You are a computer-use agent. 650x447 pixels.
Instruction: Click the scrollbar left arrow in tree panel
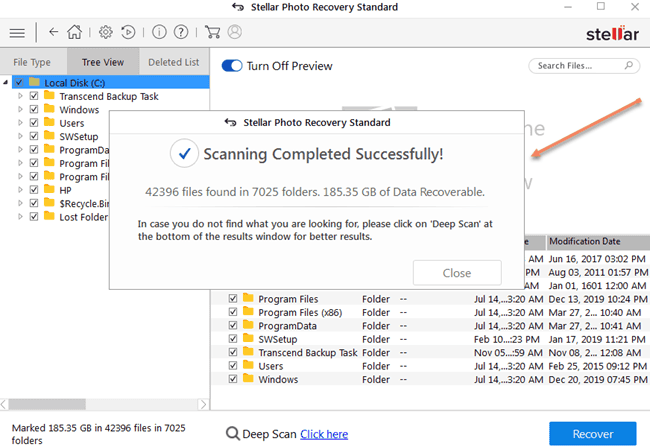[x=4, y=404]
